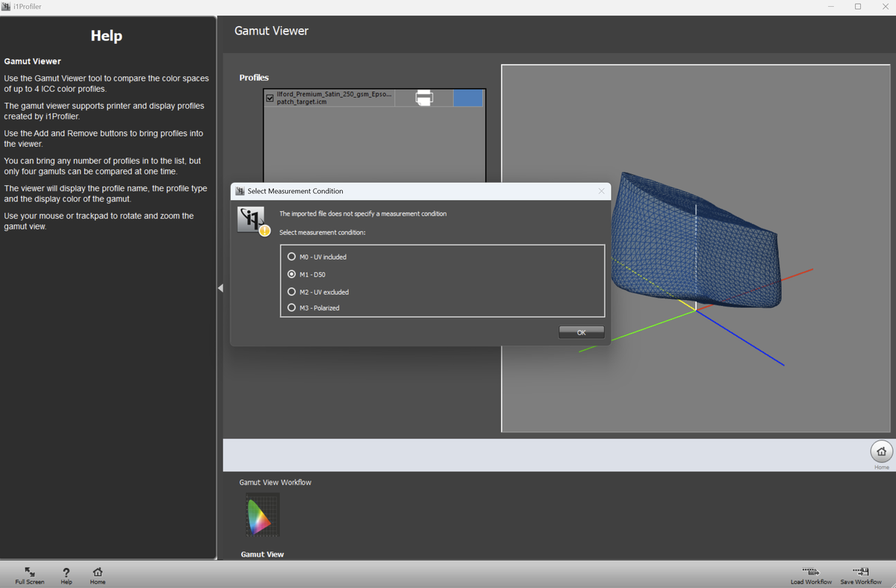
Task: Click the Save Workflow icon
Action: click(860, 572)
